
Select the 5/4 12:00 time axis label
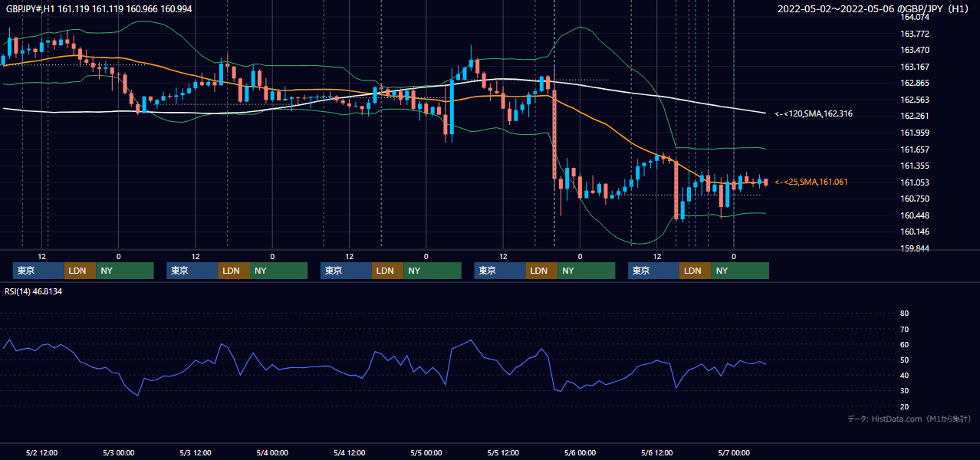(349, 452)
